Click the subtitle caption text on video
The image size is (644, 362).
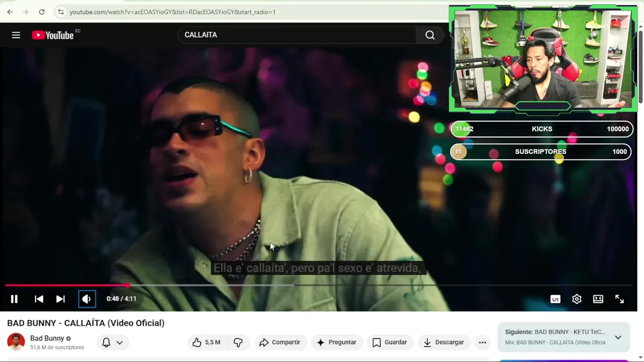click(x=317, y=268)
